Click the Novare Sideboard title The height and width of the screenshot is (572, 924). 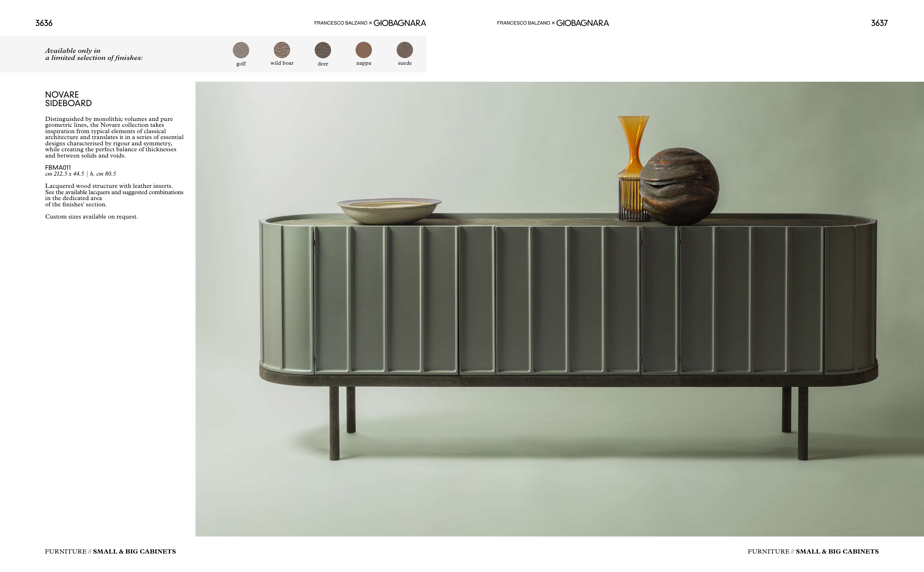68,99
